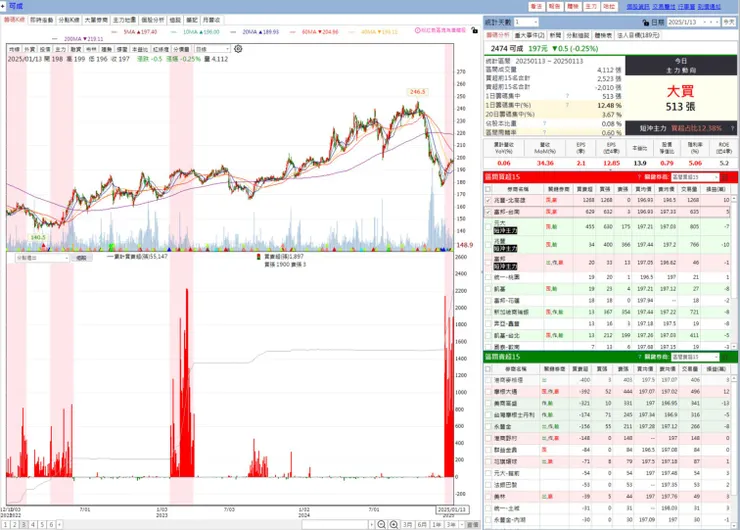Viewport: 740px width, 530px height.
Task: Click the square icon in 區間賣超15 header
Action: tap(725, 357)
